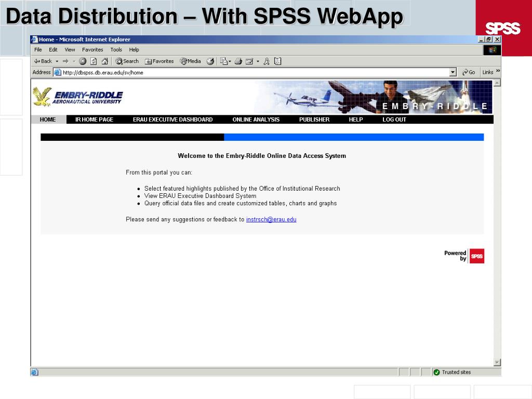Image resolution: width=532 pixels, height=399 pixels.
Task: Click HELP in the black navigation bar
Action: [356, 119]
